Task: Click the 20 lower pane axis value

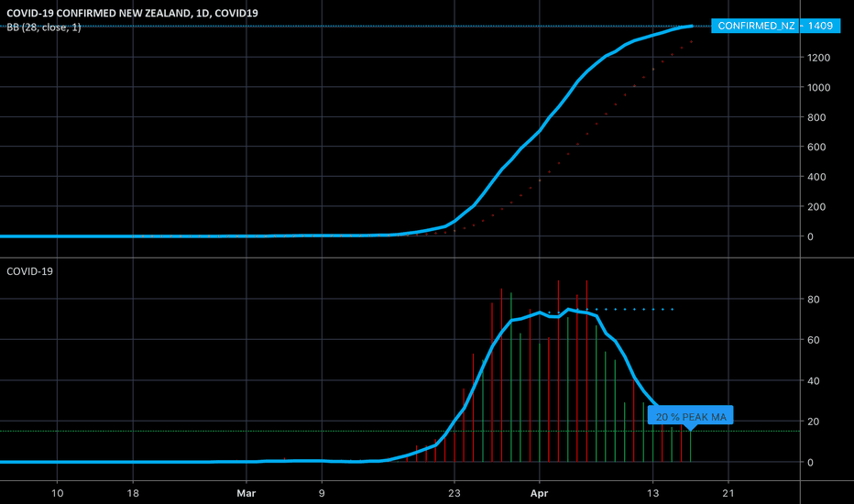Action: (814, 422)
